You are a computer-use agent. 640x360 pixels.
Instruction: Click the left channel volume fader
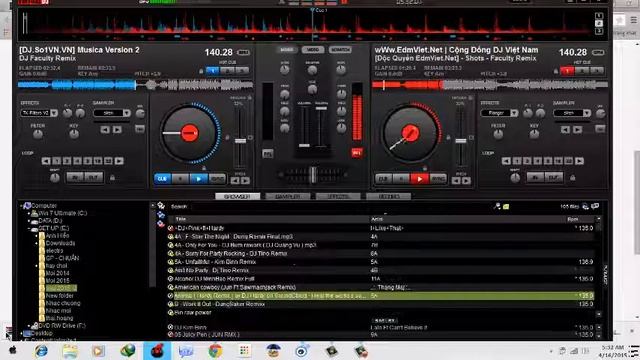pyautogui.click(x=304, y=145)
